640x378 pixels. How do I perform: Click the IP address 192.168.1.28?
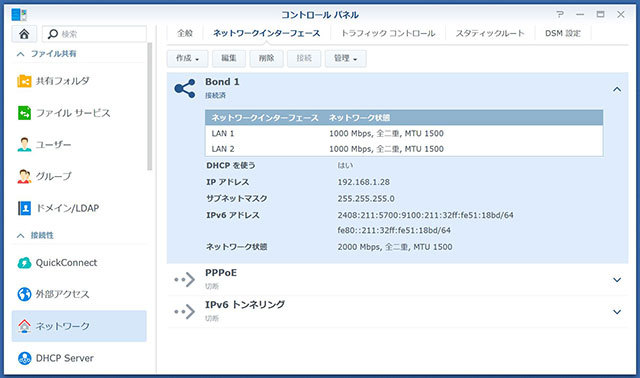[x=363, y=182]
